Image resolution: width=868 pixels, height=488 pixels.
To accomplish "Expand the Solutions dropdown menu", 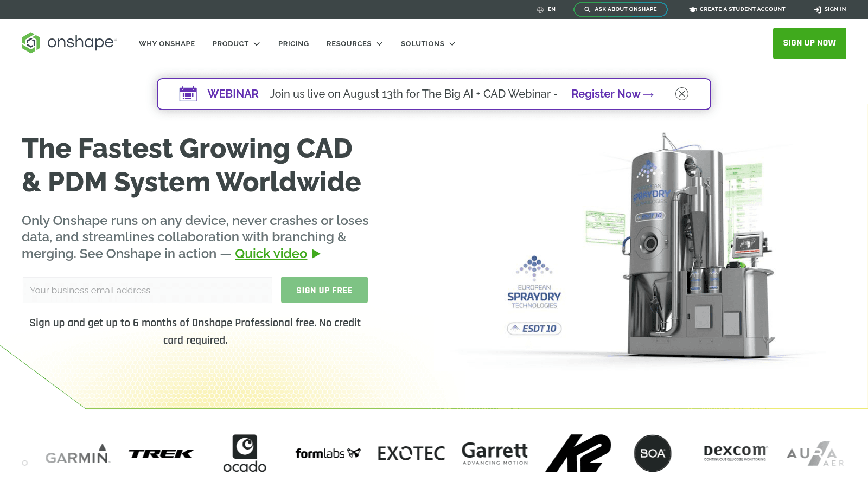I will [x=427, y=43].
